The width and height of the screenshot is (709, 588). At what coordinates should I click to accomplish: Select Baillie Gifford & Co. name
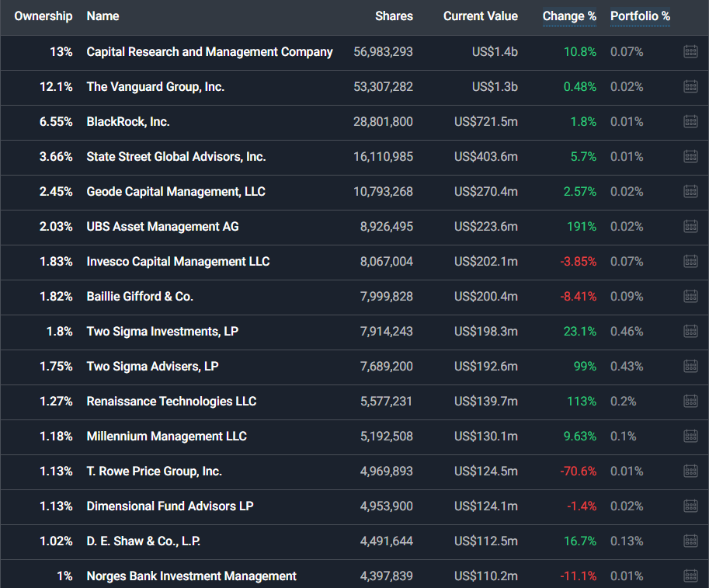(x=140, y=296)
